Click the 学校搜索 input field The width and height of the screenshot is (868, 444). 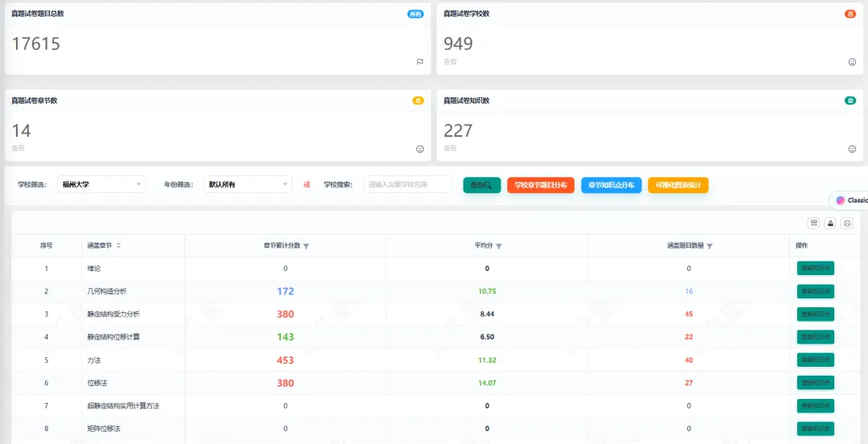click(x=407, y=184)
